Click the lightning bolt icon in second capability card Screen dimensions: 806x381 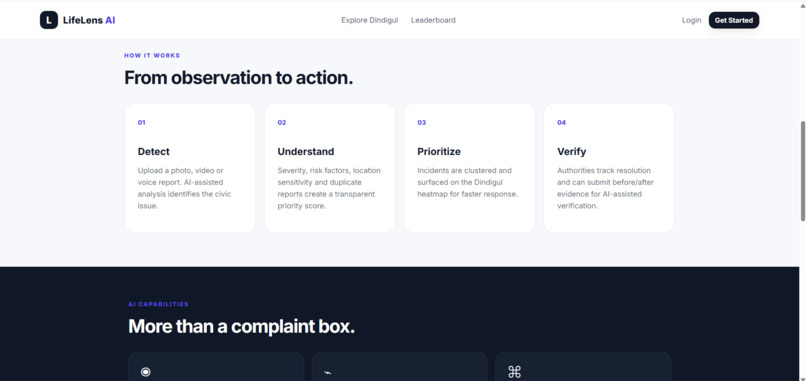pyautogui.click(x=327, y=372)
